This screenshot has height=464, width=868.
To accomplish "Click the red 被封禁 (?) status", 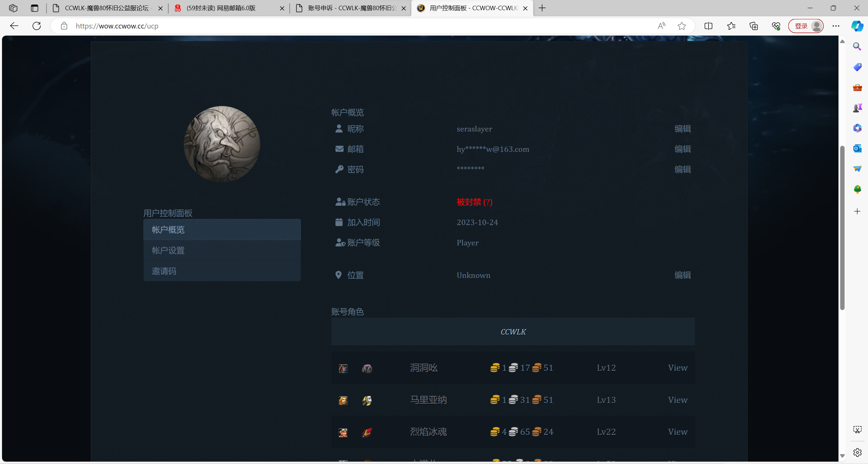I will click(474, 202).
